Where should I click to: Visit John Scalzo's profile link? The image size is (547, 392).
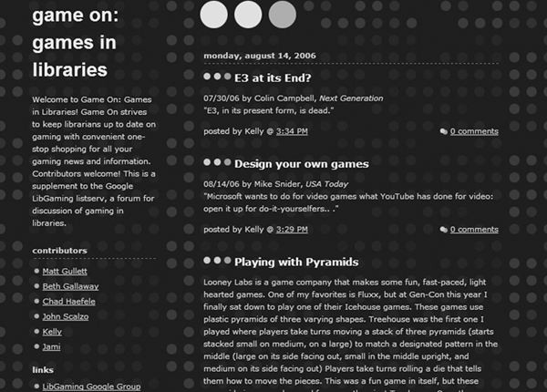pos(67,316)
